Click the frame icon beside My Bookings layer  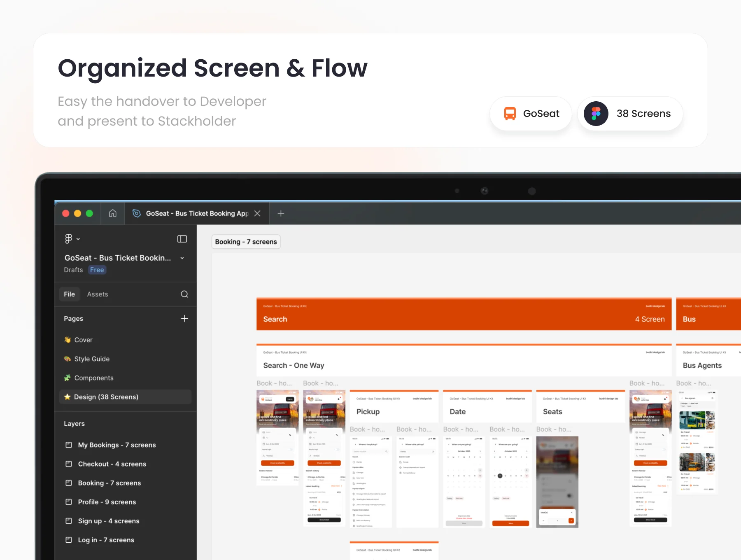[69, 445]
